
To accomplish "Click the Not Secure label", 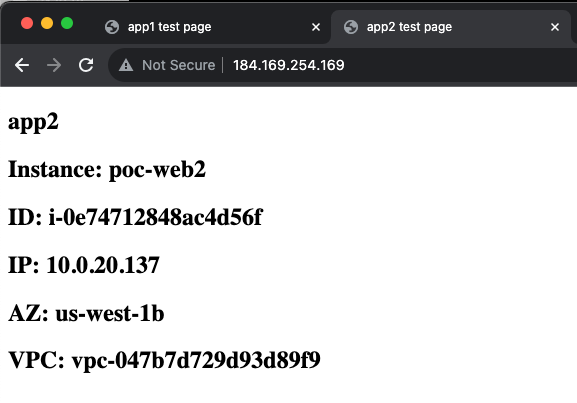I will 178,65.
